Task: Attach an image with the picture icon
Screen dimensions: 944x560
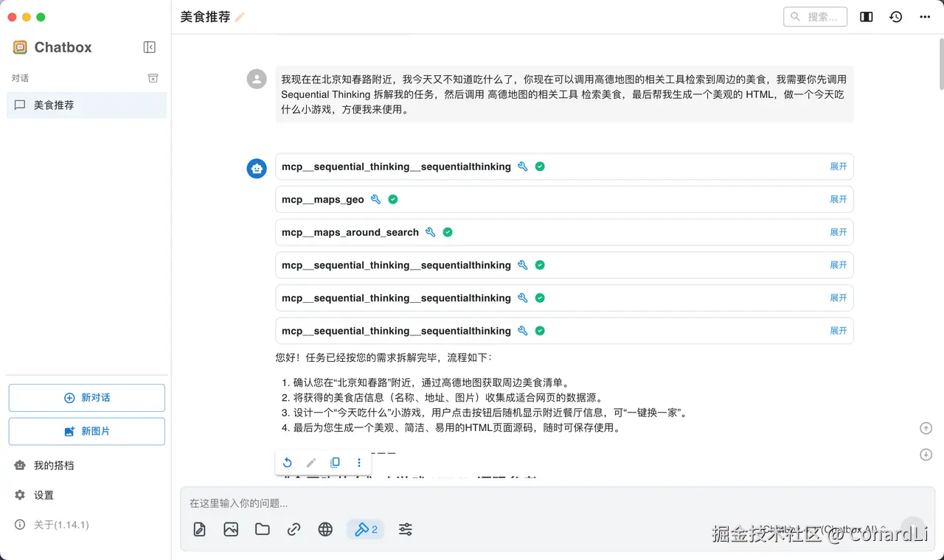Action: (x=231, y=529)
